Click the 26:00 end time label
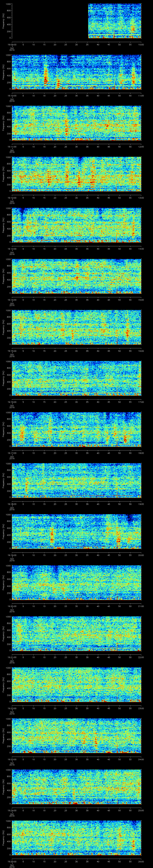Viewport: 153px width, 868px height. tap(141, 861)
